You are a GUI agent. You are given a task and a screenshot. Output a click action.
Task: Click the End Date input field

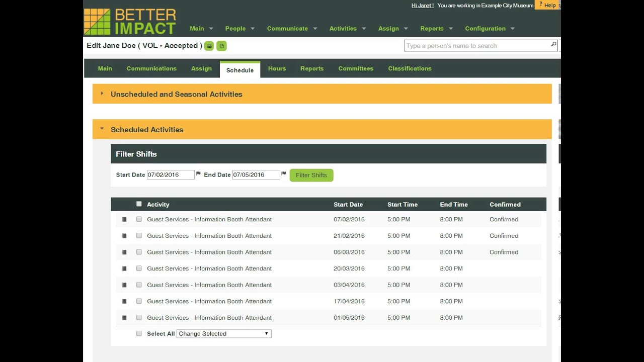256,174
